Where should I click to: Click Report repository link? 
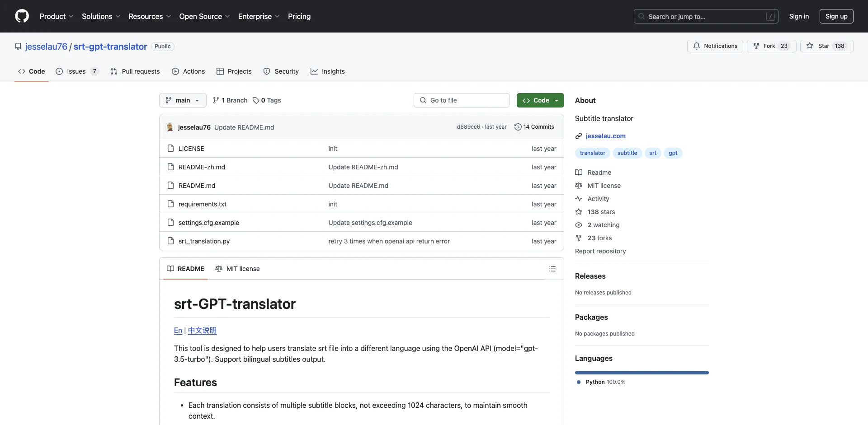pos(600,251)
